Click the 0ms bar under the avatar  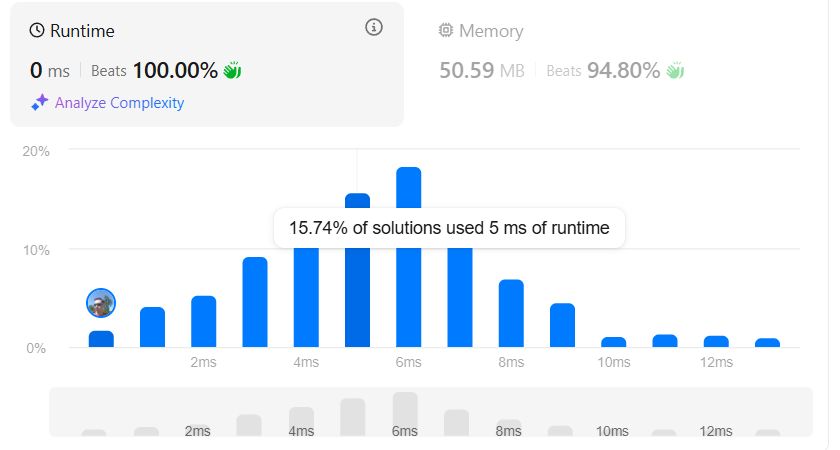(101, 339)
